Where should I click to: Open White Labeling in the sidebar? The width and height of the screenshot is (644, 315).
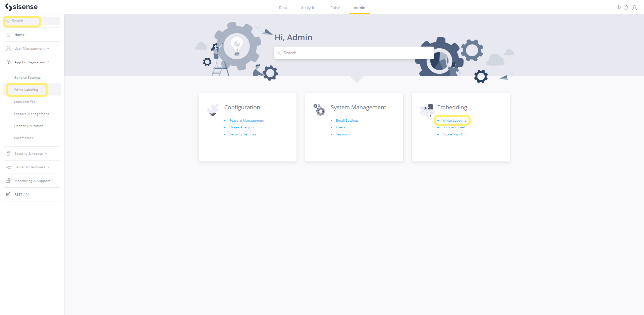(x=26, y=90)
